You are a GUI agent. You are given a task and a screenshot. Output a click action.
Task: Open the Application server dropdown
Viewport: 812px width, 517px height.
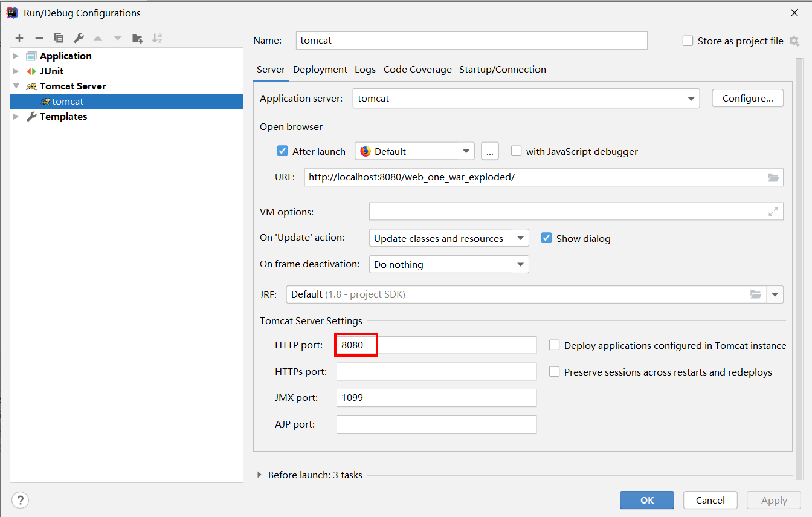point(526,99)
